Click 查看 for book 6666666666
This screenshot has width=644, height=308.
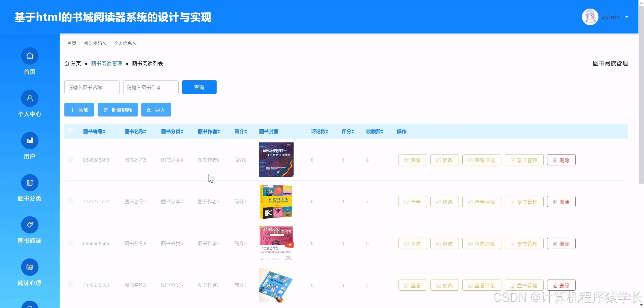pyautogui.click(x=413, y=244)
